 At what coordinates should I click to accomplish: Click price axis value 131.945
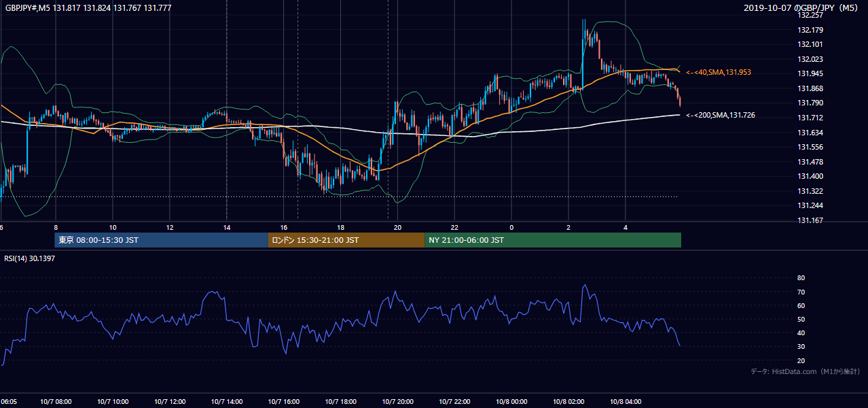coord(810,73)
